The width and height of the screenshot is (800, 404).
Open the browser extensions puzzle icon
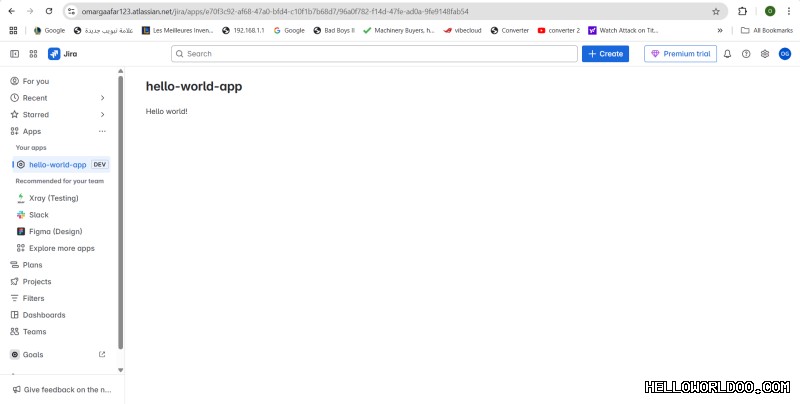click(x=742, y=11)
